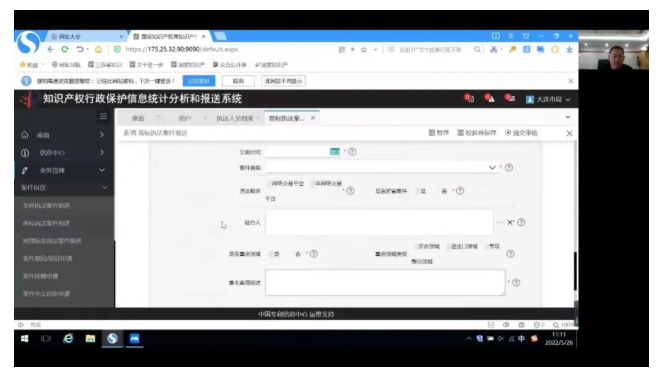This screenshot has height=376, width=658.
Task: Show help for 基本案情描述 question mark
Action: pyautogui.click(x=517, y=283)
